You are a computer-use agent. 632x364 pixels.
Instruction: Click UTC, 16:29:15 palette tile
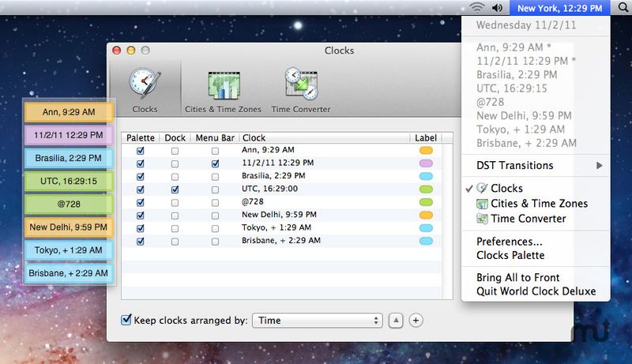pyautogui.click(x=69, y=181)
